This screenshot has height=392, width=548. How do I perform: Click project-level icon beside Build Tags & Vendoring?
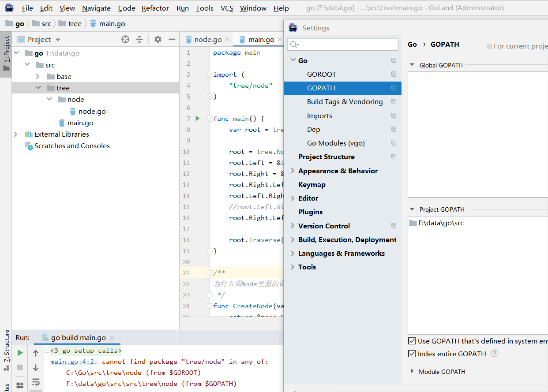point(394,101)
